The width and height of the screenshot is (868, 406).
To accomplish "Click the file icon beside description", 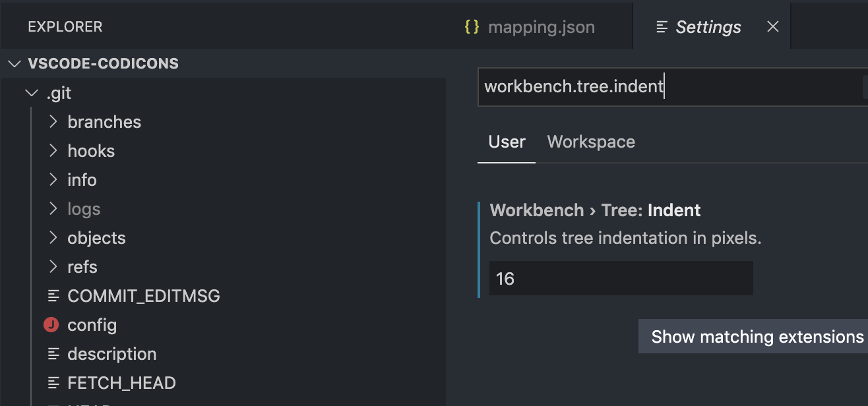I will pyautogui.click(x=53, y=353).
